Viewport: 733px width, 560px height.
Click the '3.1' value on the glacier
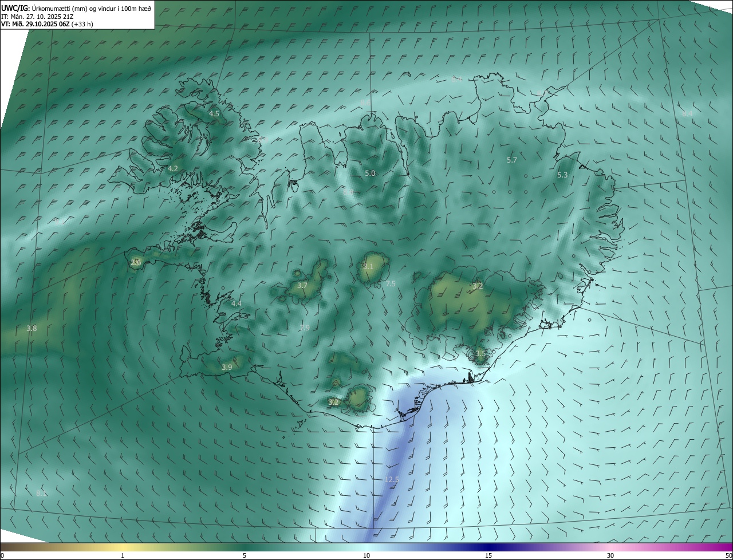coord(368,267)
